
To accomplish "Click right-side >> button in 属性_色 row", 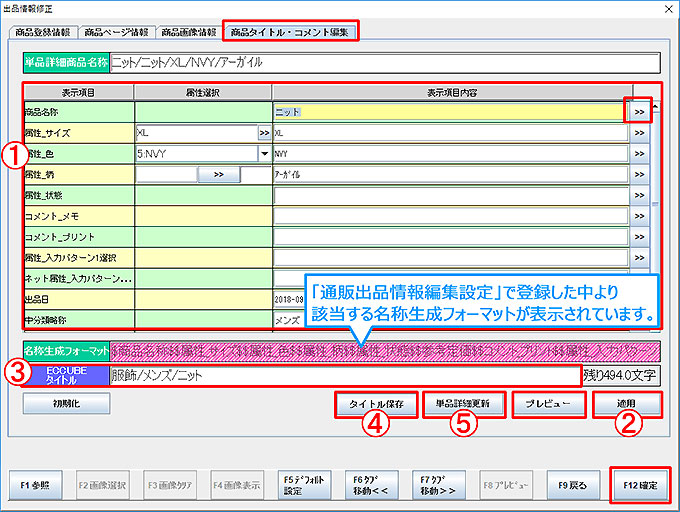I will pyautogui.click(x=639, y=154).
